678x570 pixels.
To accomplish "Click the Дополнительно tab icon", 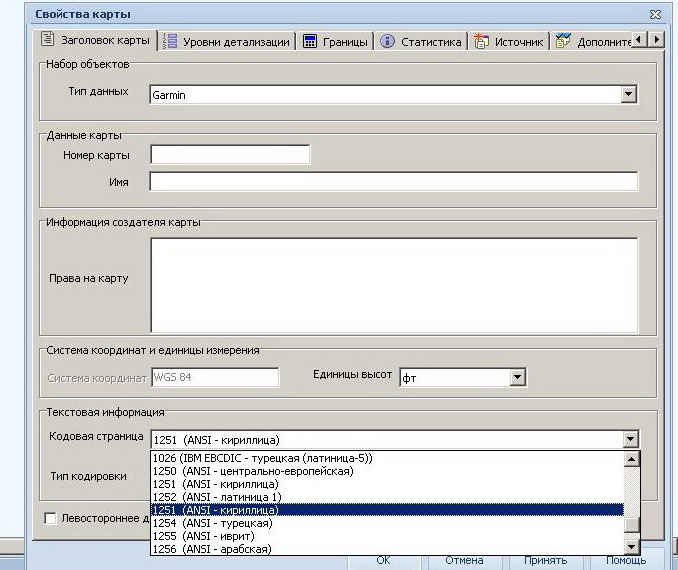I will click(x=564, y=41).
